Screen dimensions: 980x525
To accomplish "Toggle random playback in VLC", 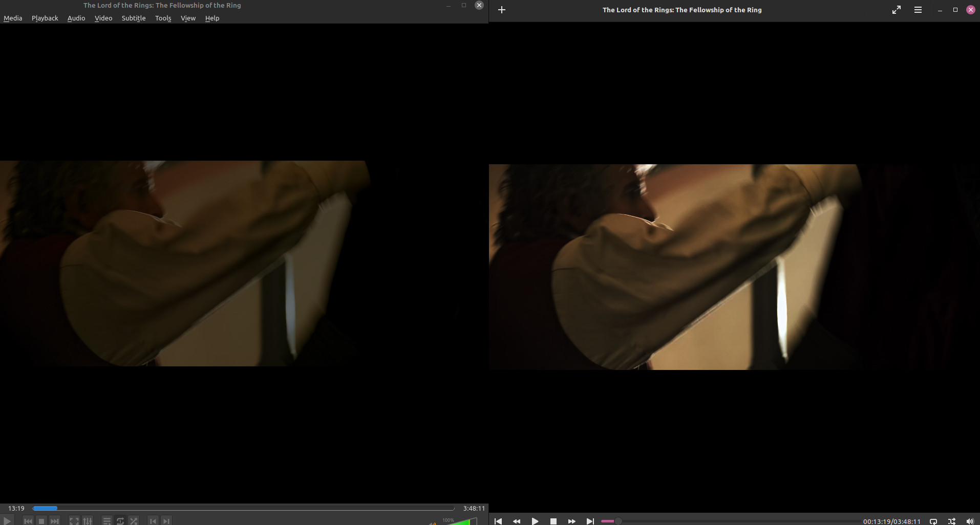I will (x=134, y=521).
